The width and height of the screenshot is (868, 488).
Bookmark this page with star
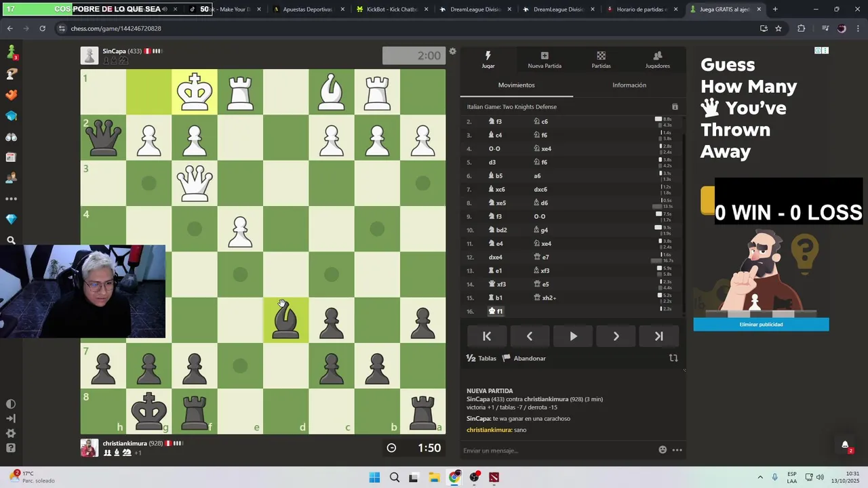click(778, 28)
